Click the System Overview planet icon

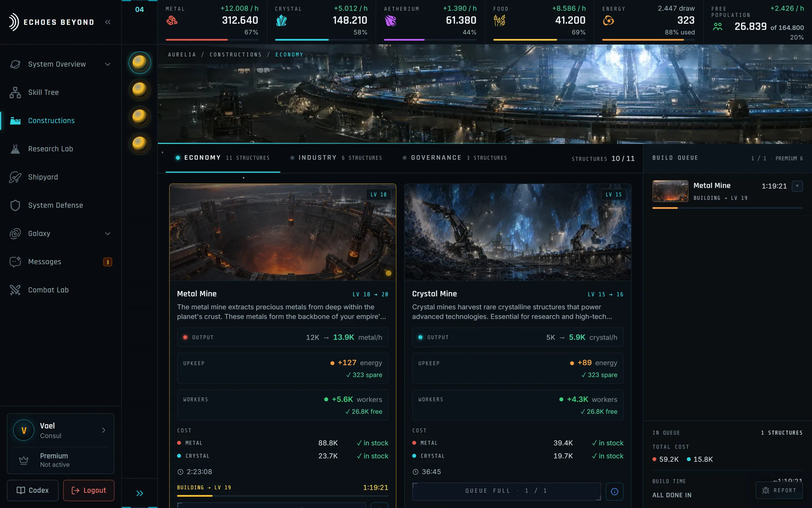click(x=15, y=64)
